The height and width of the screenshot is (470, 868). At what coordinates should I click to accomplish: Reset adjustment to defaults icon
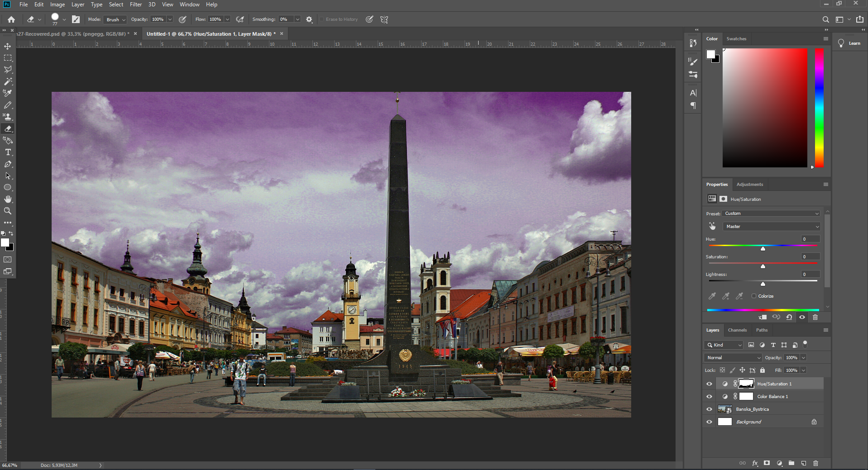tap(789, 317)
